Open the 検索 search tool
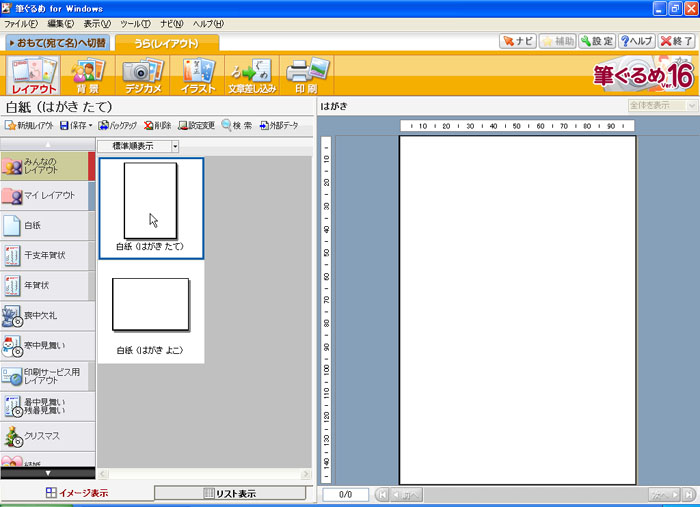This screenshot has height=507, width=700. click(x=236, y=126)
